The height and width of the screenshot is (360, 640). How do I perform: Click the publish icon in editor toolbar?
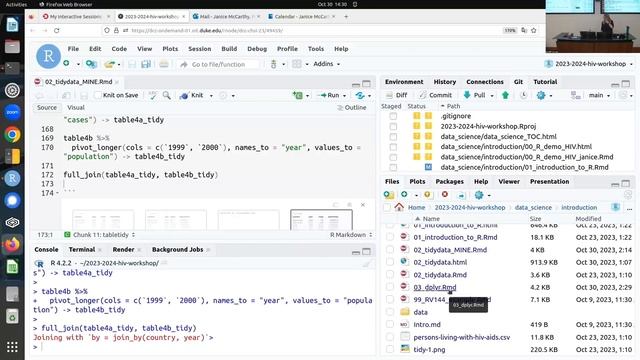[360, 95]
